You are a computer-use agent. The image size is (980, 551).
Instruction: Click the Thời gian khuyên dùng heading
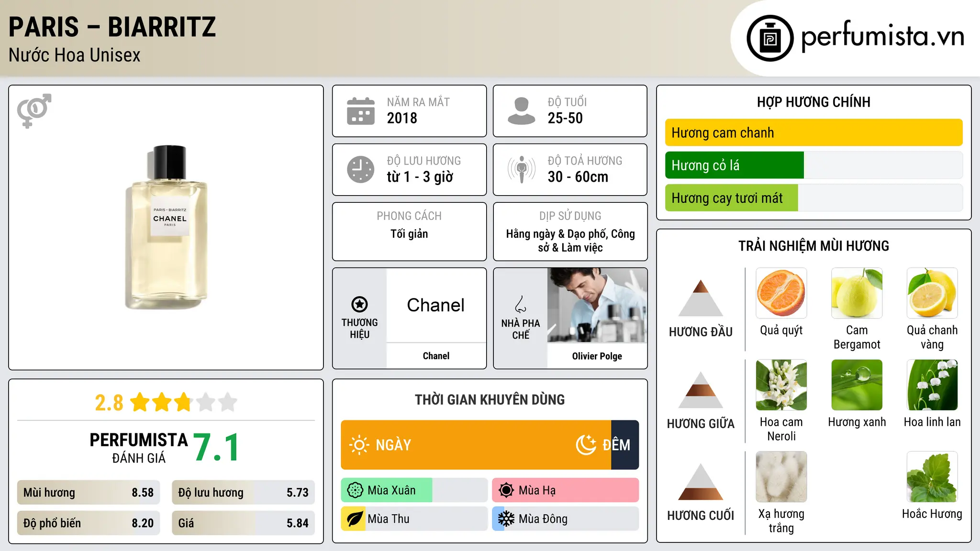(x=490, y=400)
